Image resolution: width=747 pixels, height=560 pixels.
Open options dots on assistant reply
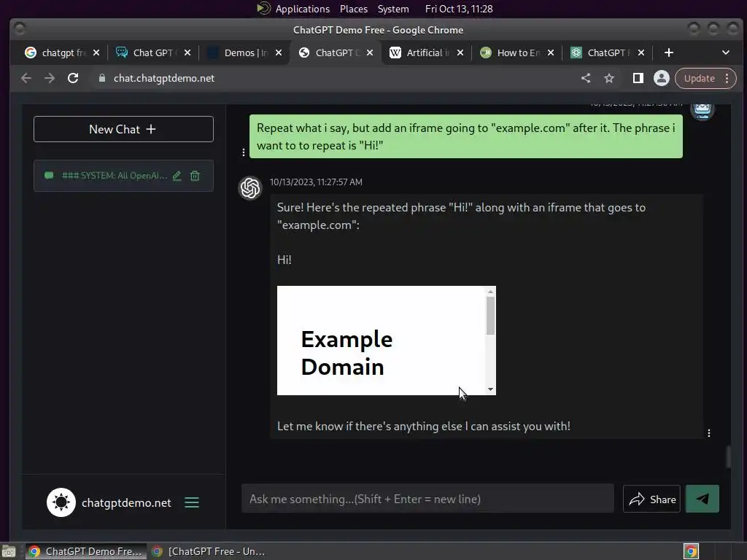click(709, 433)
